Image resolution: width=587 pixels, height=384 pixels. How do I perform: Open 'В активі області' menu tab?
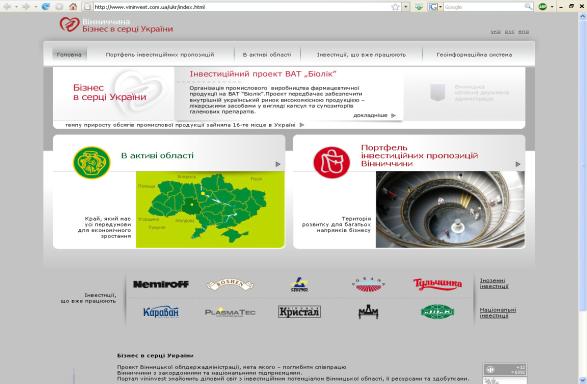tap(267, 55)
